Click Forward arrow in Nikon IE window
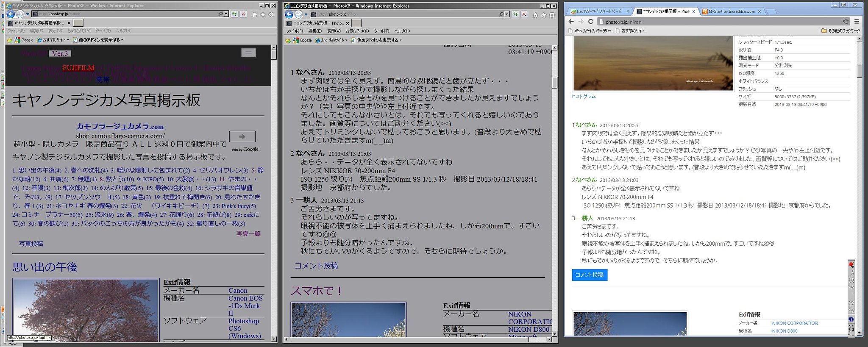Image resolution: width=868 pixels, height=347 pixels. tap(298, 14)
